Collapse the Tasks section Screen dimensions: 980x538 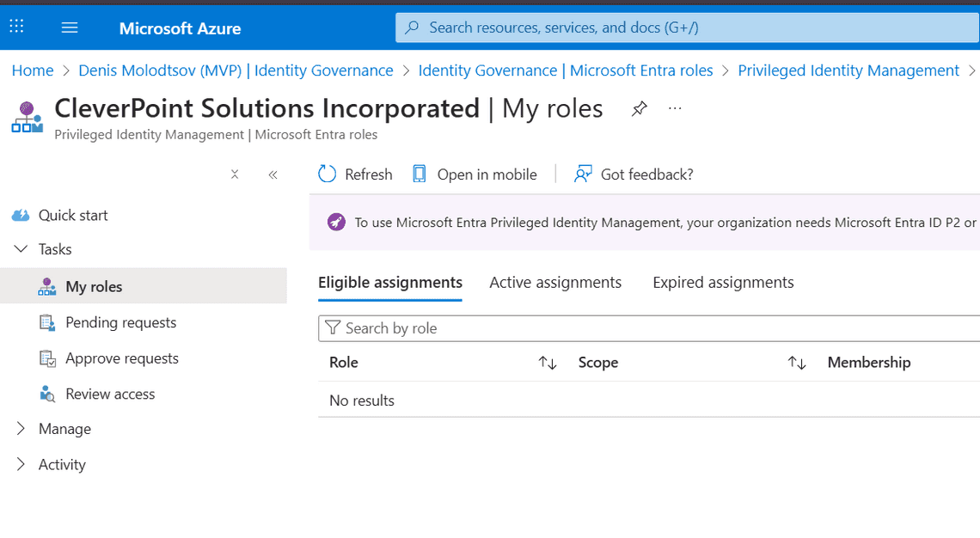click(21, 249)
